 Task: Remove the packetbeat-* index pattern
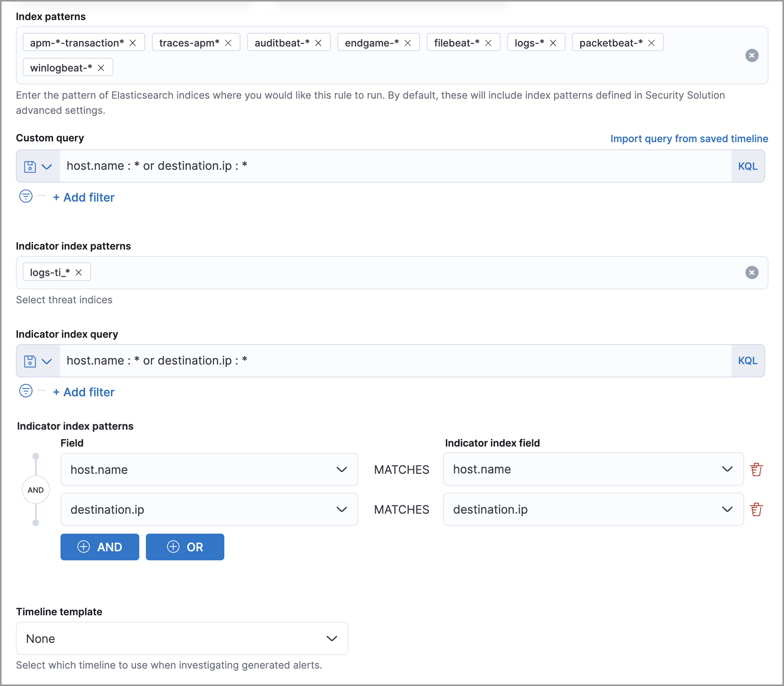652,43
